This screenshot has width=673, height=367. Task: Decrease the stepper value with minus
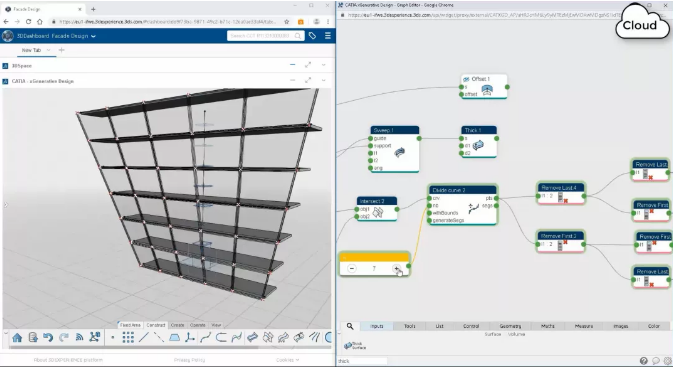coord(352,269)
